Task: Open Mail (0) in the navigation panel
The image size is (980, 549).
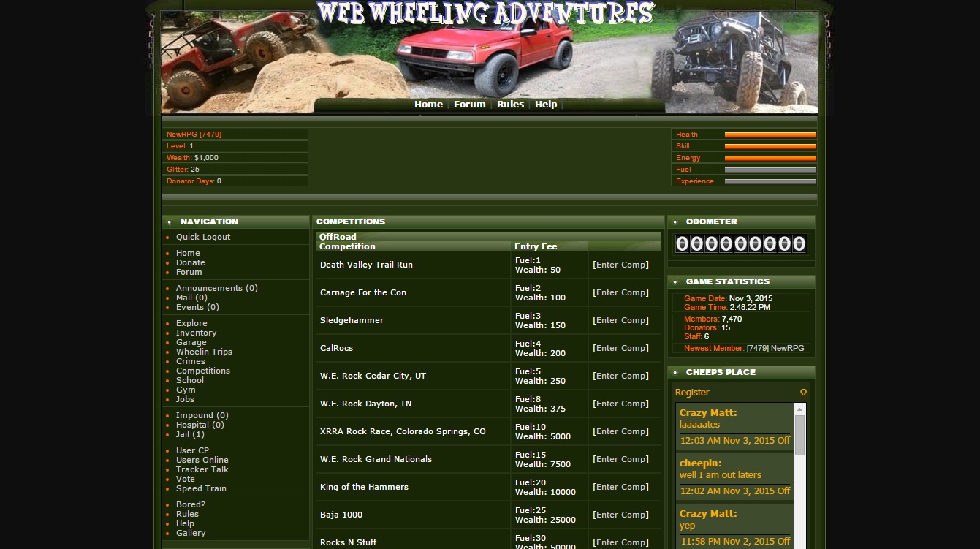Action: [x=191, y=298]
